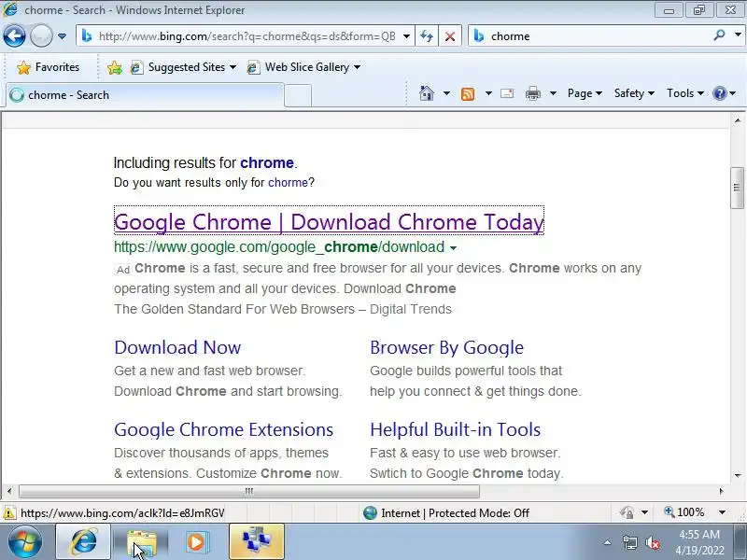The width and height of the screenshot is (747, 560).
Task: Click the Ad label badge
Action: click(123, 270)
